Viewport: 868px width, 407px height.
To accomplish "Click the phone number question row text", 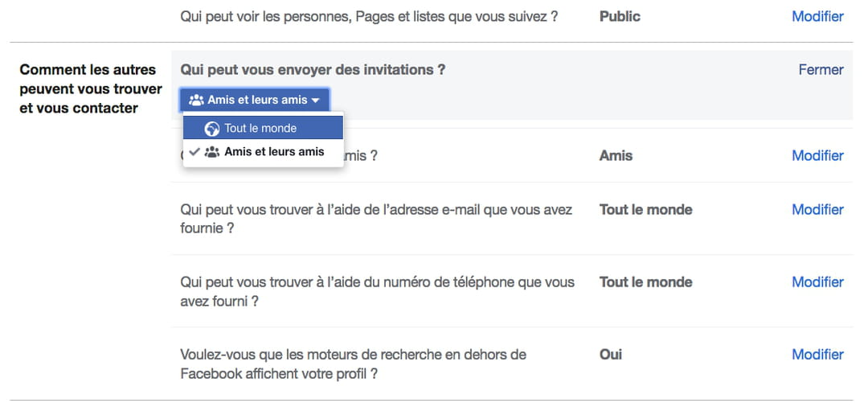I will pyautogui.click(x=377, y=291).
